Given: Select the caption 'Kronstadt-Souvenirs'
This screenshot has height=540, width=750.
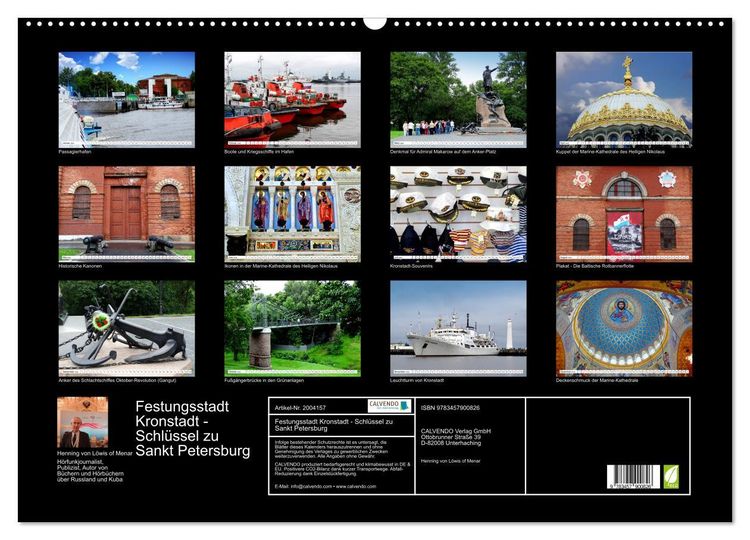Looking at the screenshot, I should [x=411, y=266].
